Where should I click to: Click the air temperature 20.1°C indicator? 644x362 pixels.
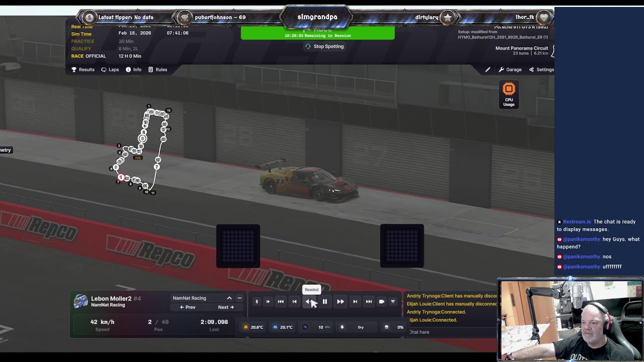(x=283, y=327)
